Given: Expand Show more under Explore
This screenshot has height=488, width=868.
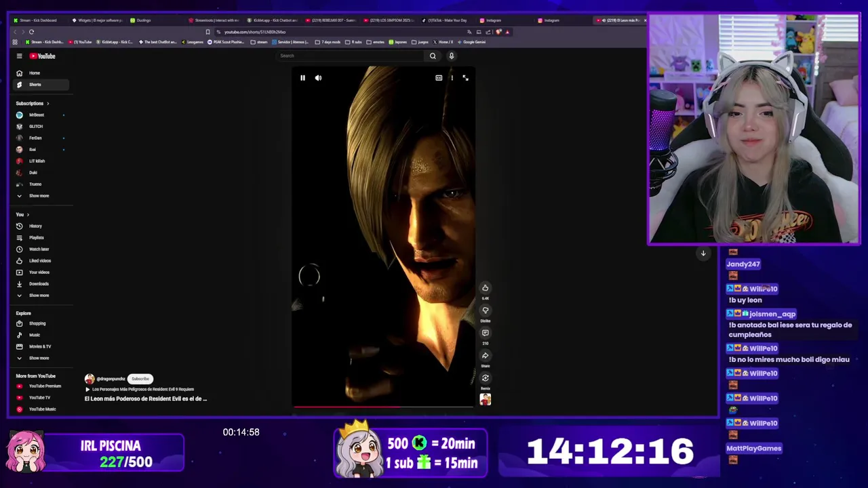Looking at the screenshot, I should [x=40, y=358].
